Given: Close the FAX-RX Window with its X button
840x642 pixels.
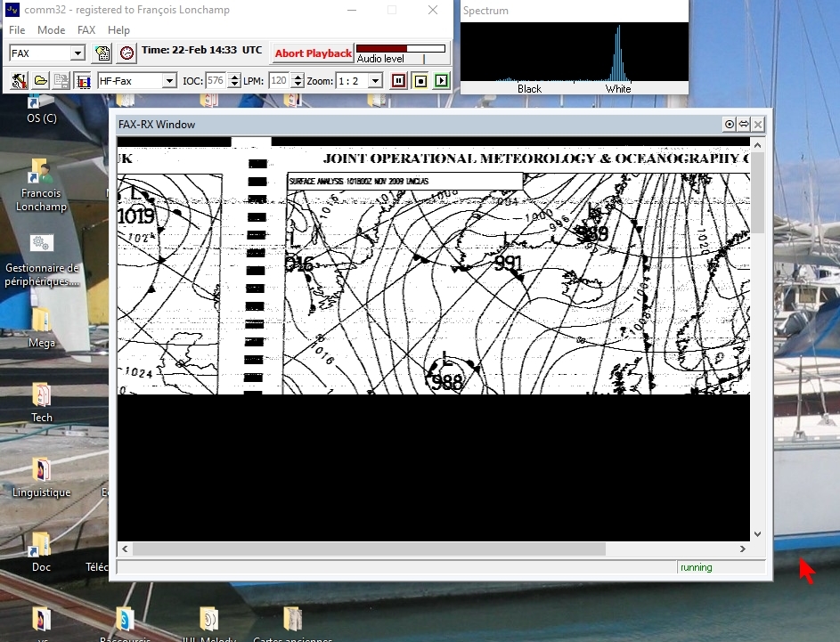Looking at the screenshot, I should [x=757, y=125].
